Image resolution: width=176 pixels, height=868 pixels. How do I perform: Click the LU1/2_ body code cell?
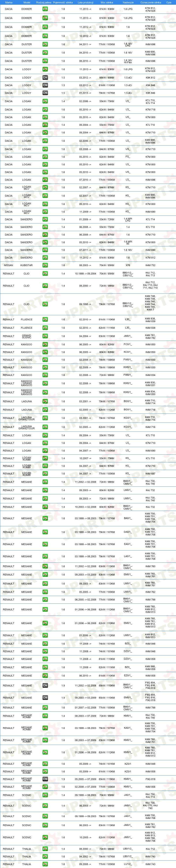pos(128,864)
